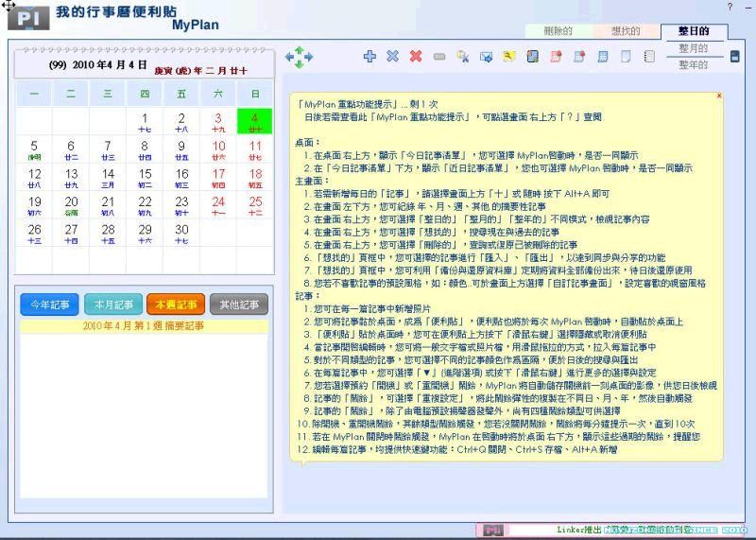Select the 整年的 view option
The width and height of the screenshot is (756, 540).
(x=694, y=64)
